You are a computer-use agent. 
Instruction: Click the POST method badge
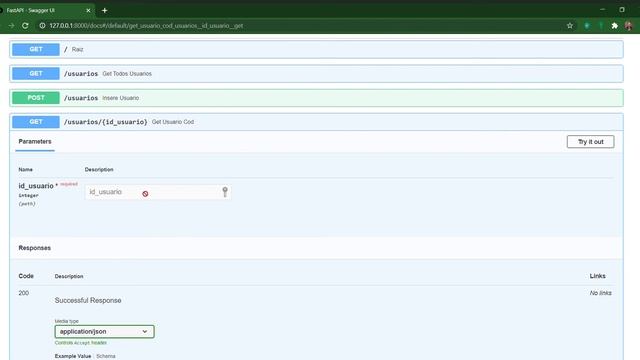click(36, 98)
